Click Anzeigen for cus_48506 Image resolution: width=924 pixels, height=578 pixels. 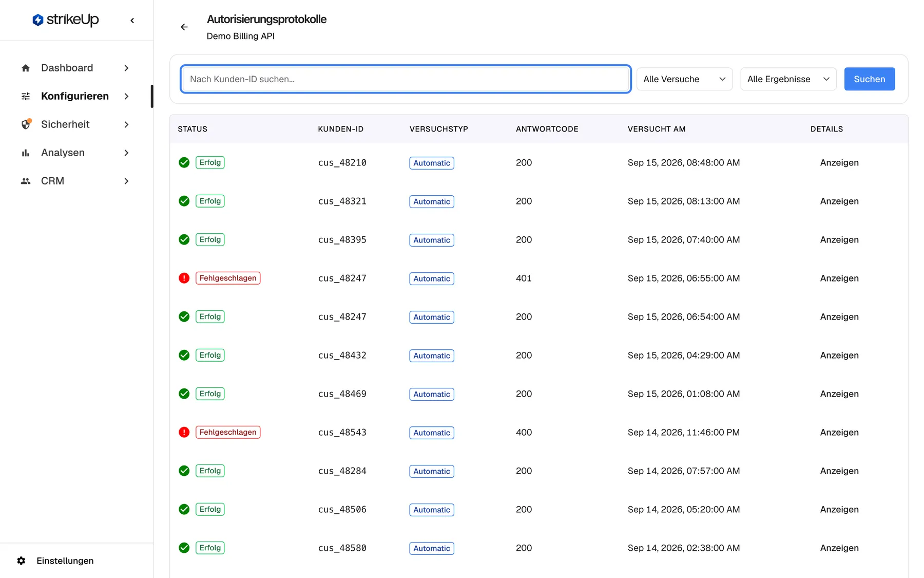click(839, 510)
